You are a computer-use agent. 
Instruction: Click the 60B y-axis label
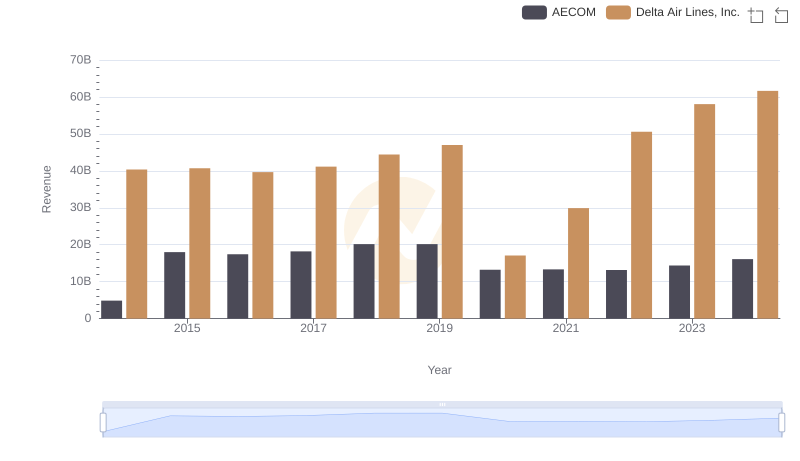[x=81, y=97]
